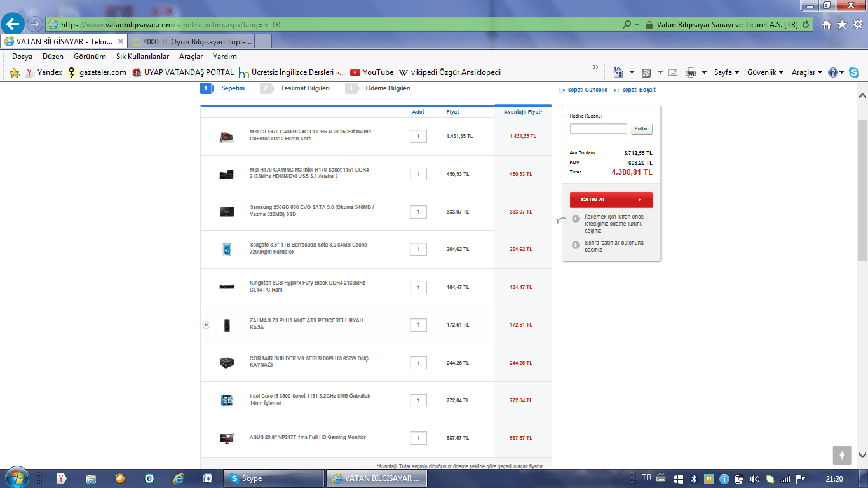Image resolution: width=868 pixels, height=488 pixels.
Task: Open the Dosya menu
Action: (x=22, y=57)
